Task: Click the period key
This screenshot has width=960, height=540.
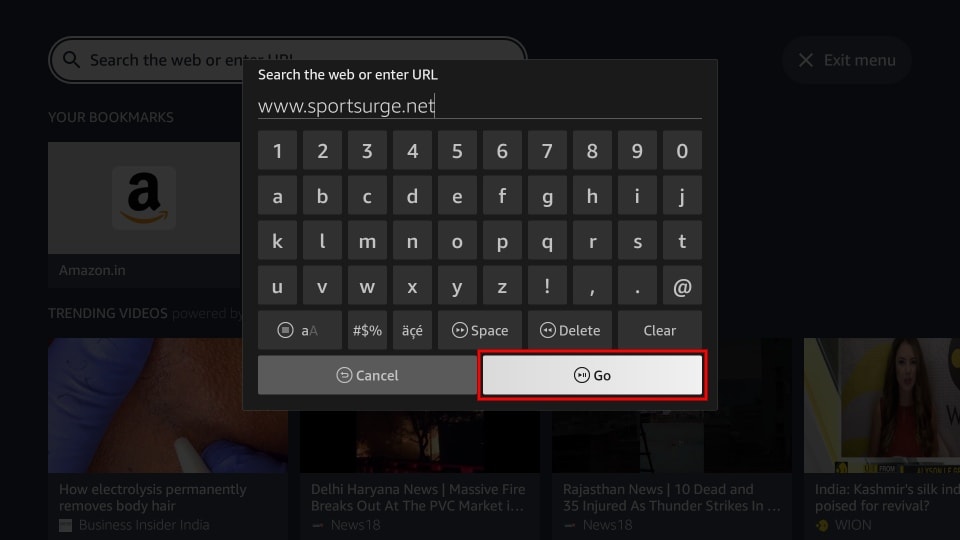Action: tap(637, 286)
